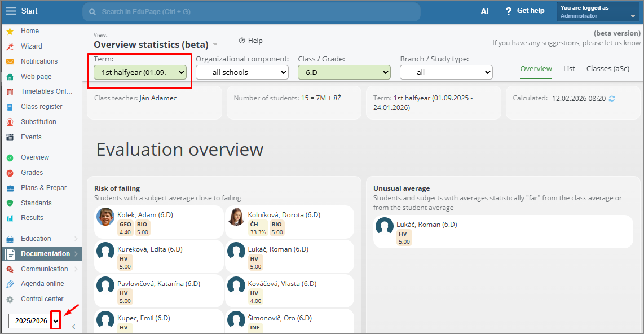
Task: Click the Get help link
Action: pyautogui.click(x=524, y=11)
